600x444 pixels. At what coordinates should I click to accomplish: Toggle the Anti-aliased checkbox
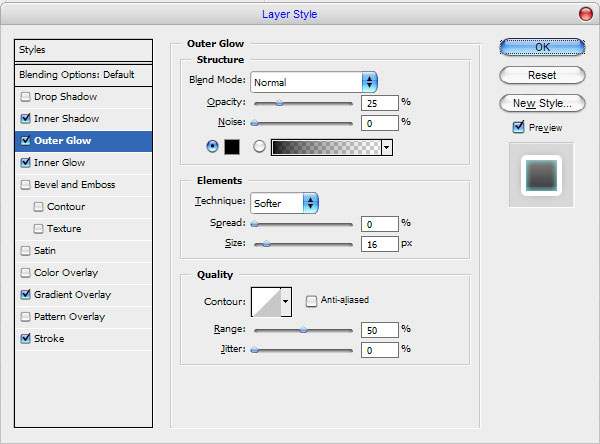pos(311,301)
